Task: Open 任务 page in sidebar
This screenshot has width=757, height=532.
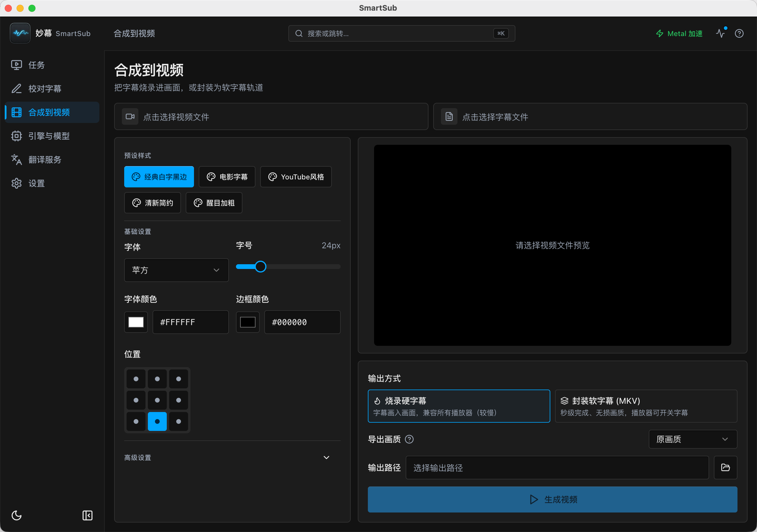Action: point(52,65)
